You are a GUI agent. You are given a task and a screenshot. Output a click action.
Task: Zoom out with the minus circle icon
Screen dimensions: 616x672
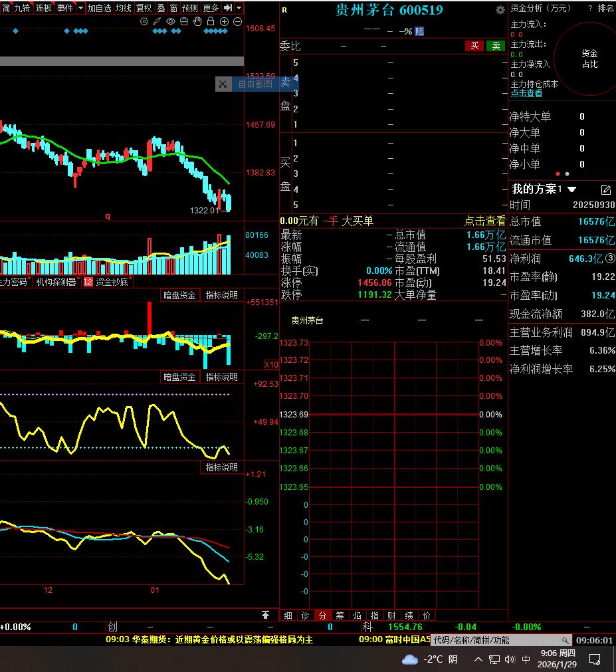237,21
